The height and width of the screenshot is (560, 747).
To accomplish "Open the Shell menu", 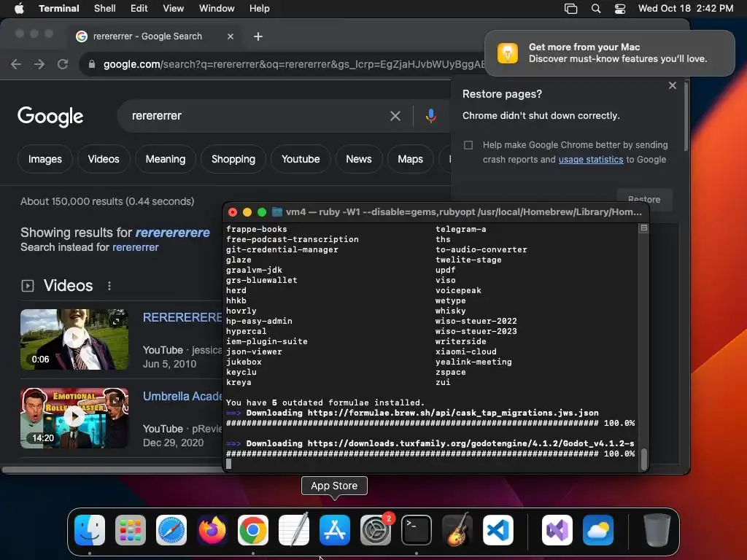I will (104, 8).
